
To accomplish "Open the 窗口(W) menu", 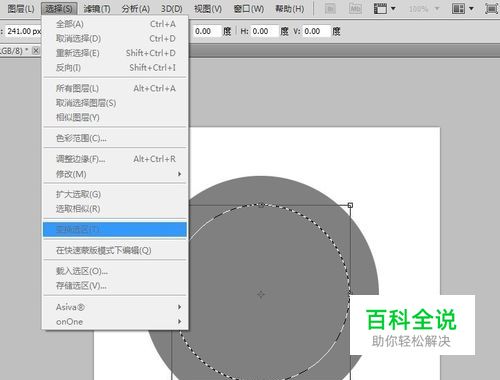I will [249, 9].
